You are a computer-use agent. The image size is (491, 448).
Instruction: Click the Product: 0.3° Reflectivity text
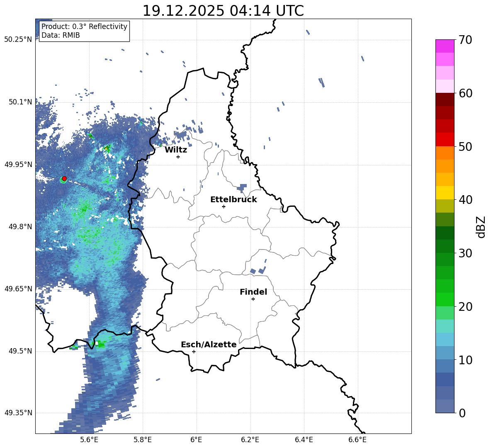[84, 27]
